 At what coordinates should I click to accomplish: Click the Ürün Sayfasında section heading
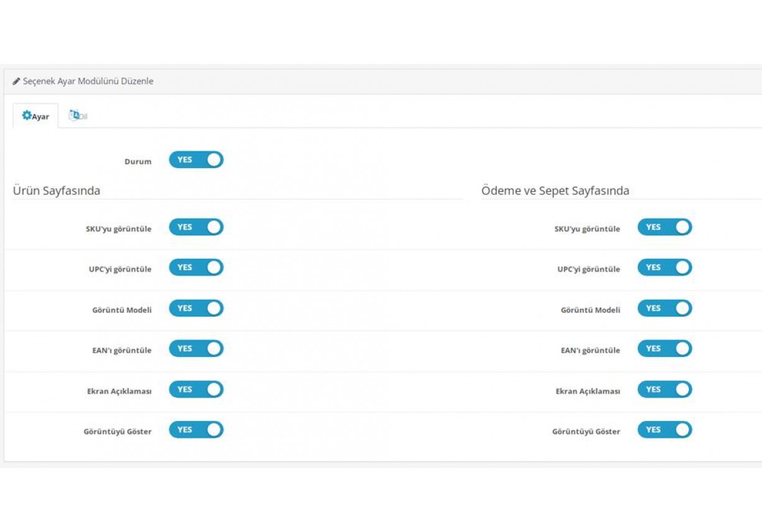(x=57, y=191)
